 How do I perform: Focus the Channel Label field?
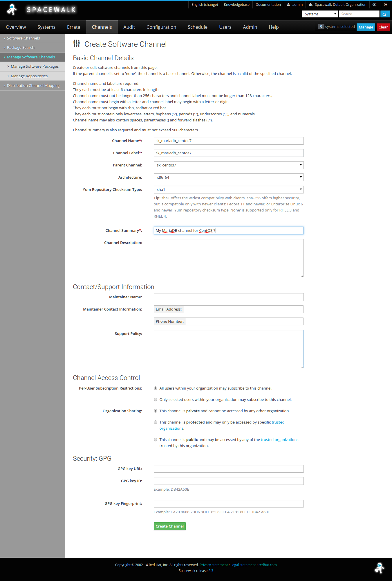229,153
